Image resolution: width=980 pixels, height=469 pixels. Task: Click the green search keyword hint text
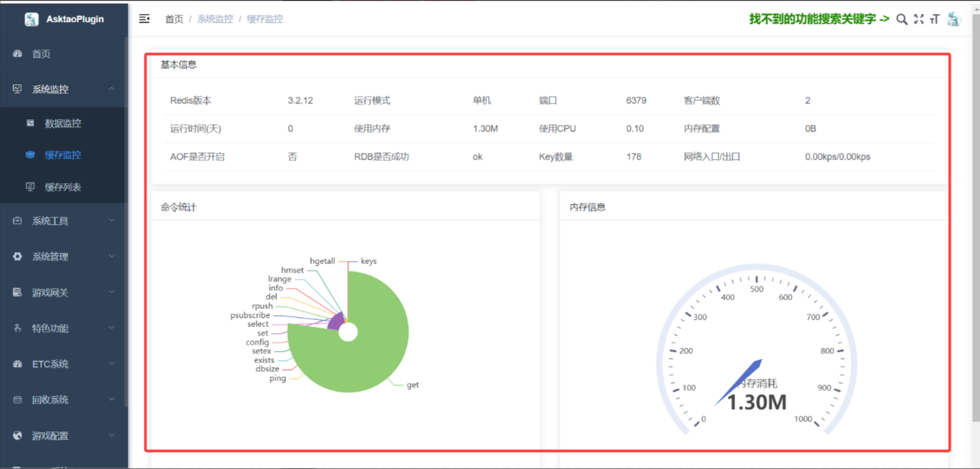coord(819,19)
